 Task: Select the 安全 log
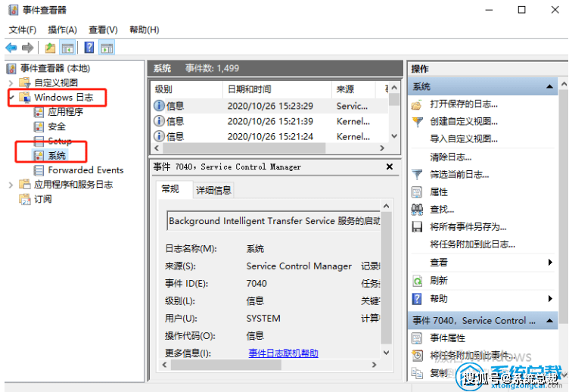(x=57, y=126)
